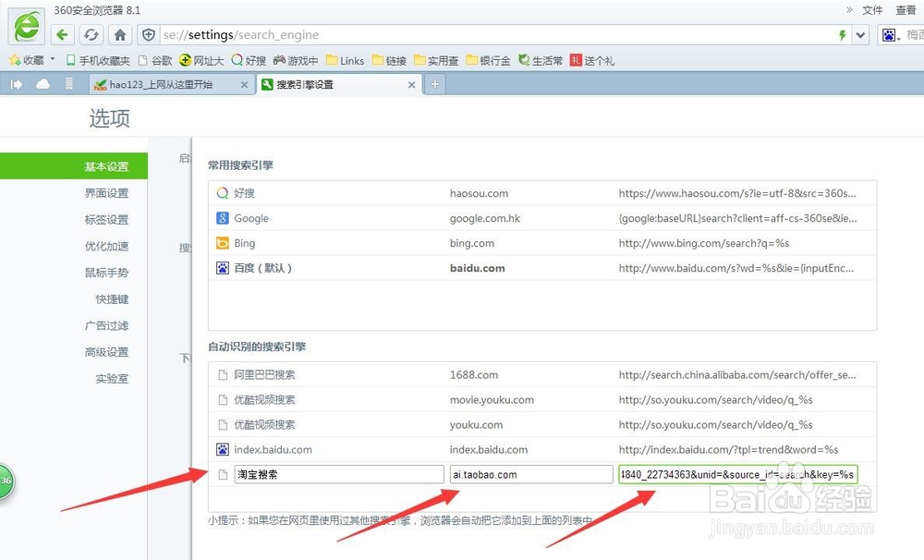Image resolution: width=924 pixels, height=560 pixels.
Task: Select 快捷键 in settings sidebar
Action: pos(112,298)
